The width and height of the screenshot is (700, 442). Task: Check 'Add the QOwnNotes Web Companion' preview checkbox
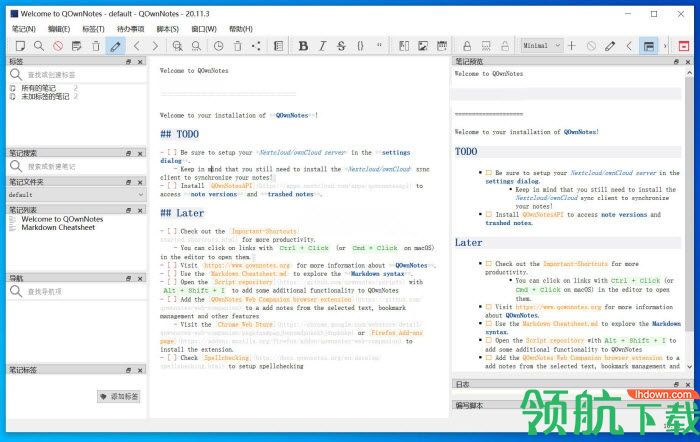click(489, 358)
